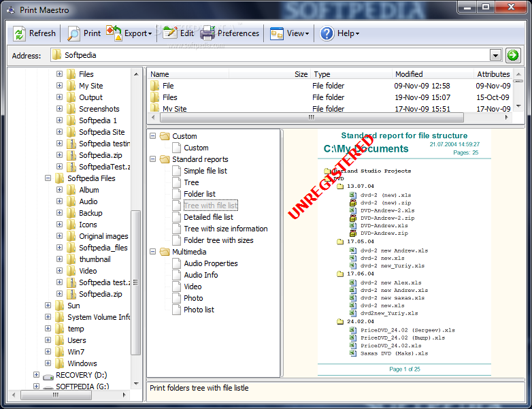Image resolution: width=532 pixels, height=409 pixels.
Task: Collapse the Softpedia Files folder
Action: click(48, 178)
